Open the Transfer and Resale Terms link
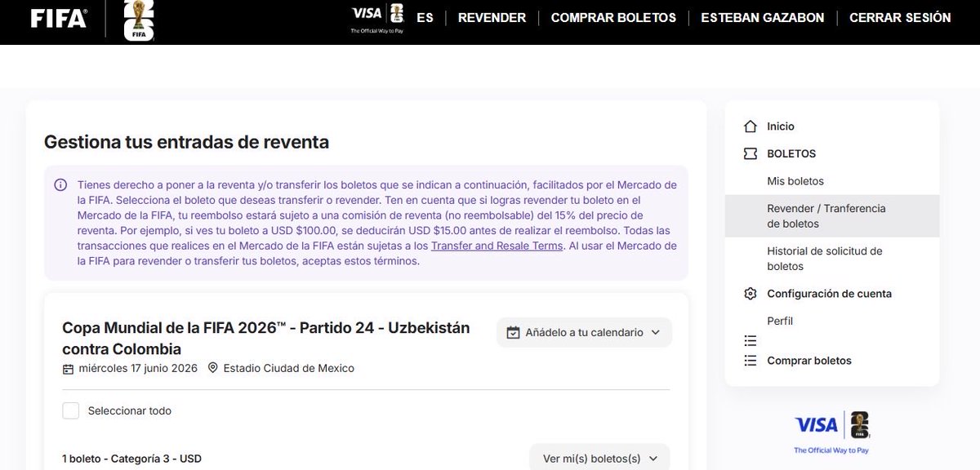Image resolution: width=980 pixels, height=470 pixels. pyautogui.click(x=497, y=246)
